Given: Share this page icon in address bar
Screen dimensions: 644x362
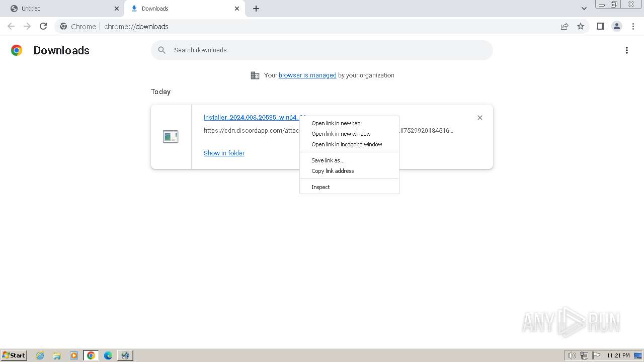Looking at the screenshot, I should point(565,26).
